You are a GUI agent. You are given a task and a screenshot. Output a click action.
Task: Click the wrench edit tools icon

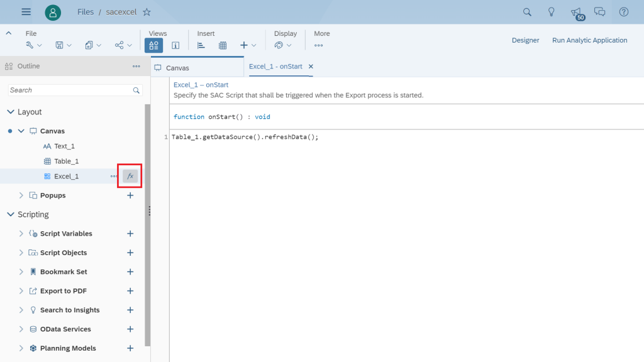30,45
